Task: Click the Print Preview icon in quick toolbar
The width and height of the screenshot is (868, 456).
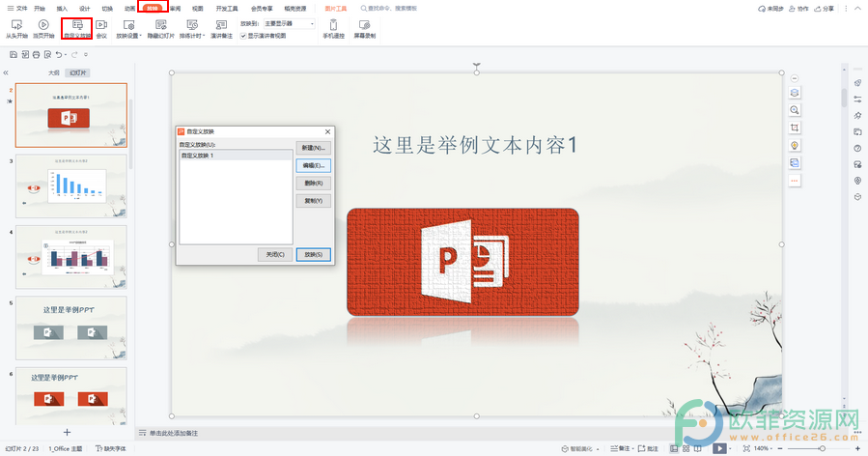Action: tap(47, 55)
